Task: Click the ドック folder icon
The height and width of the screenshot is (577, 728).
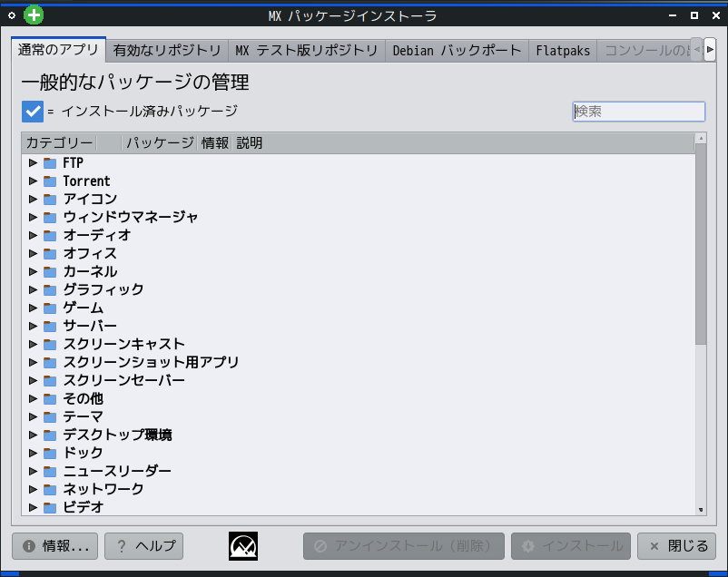Action: tap(50, 453)
